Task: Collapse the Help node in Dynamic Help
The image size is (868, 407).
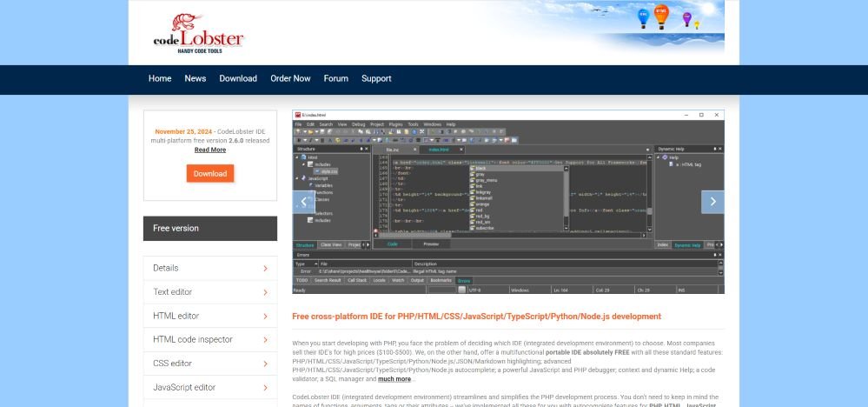Action: point(659,157)
